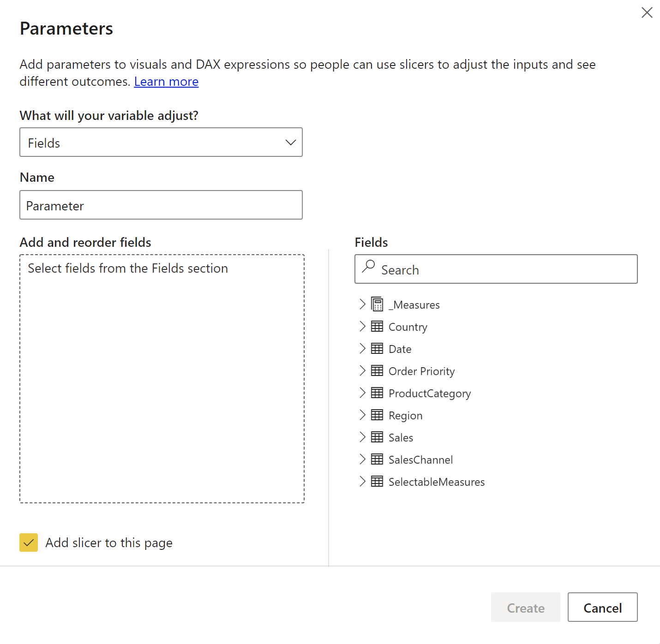Click the Add and reorder fields drop area

[162, 379]
